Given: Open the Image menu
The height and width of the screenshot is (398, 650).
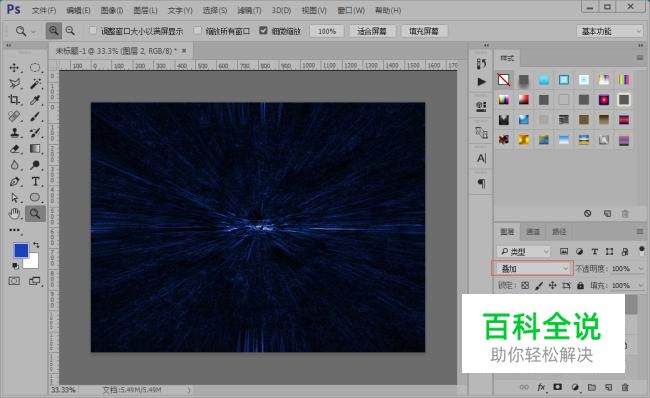Looking at the screenshot, I should [x=112, y=10].
